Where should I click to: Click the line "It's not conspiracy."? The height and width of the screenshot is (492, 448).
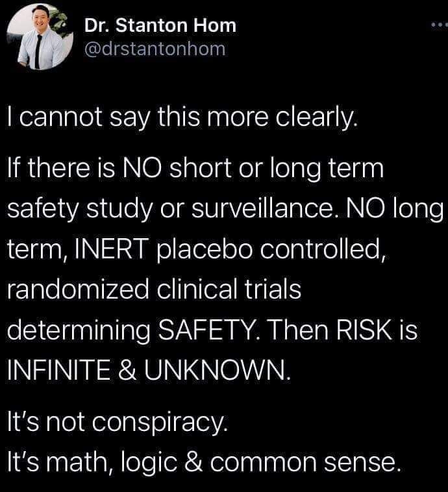coord(117,425)
